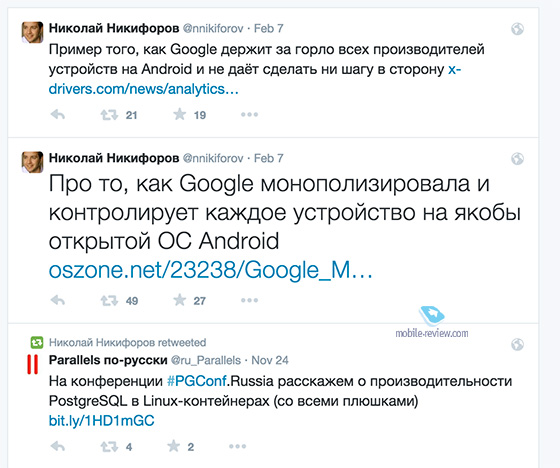Retweet the Parallels tweet with 4 retweets

pos(109,447)
